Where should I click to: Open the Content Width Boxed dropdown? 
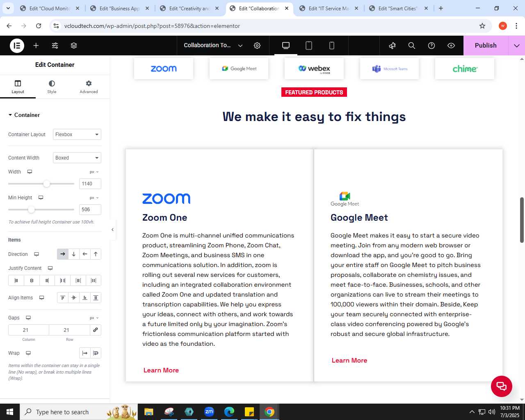coord(77,158)
